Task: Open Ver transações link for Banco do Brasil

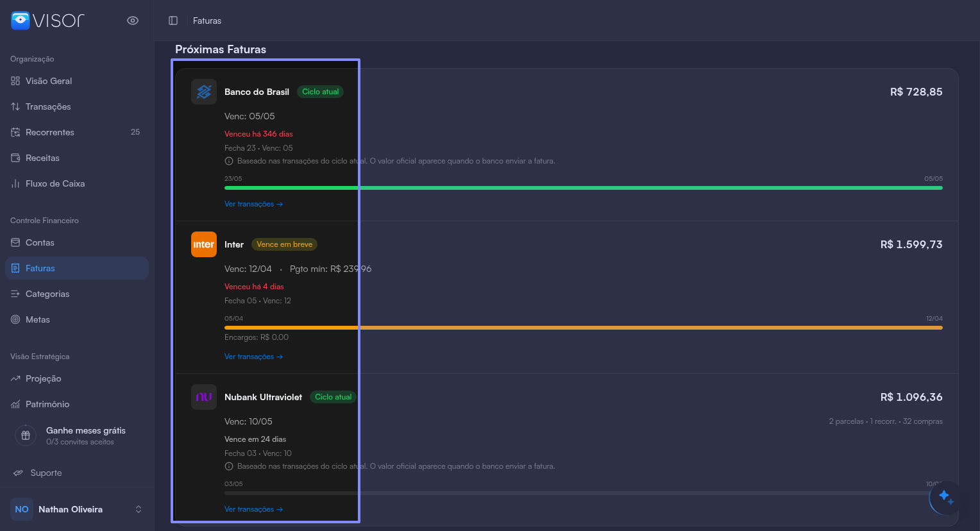Action: (253, 204)
